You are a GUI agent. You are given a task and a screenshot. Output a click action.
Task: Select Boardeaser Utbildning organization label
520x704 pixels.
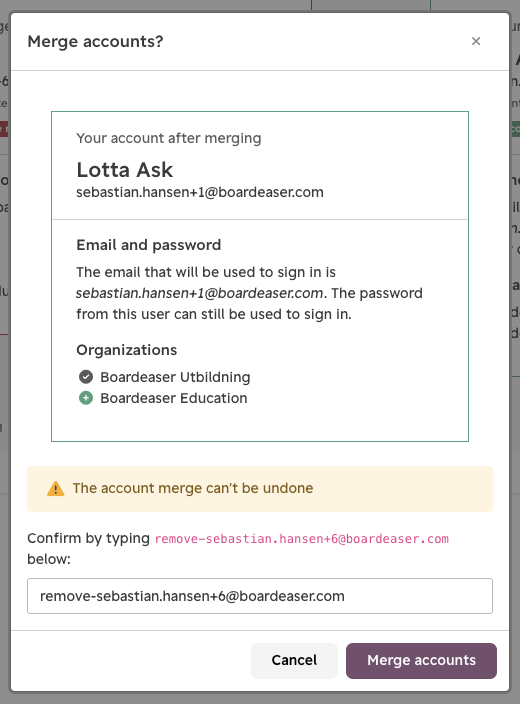[x=175, y=377]
